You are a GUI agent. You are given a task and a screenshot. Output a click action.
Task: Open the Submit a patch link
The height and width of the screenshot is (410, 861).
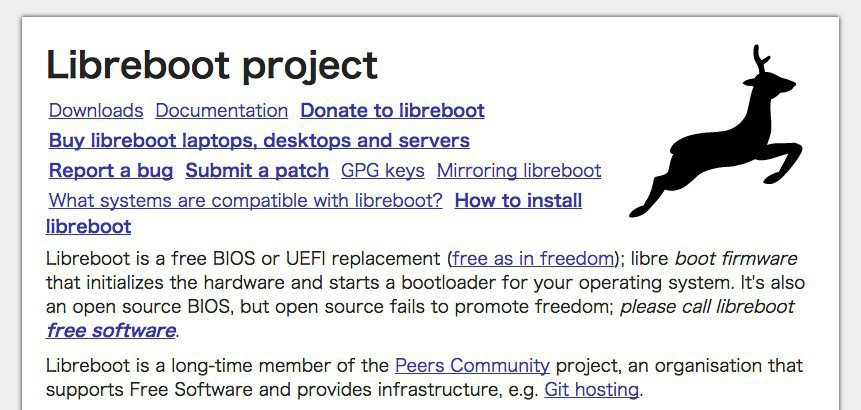click(257, 171)
